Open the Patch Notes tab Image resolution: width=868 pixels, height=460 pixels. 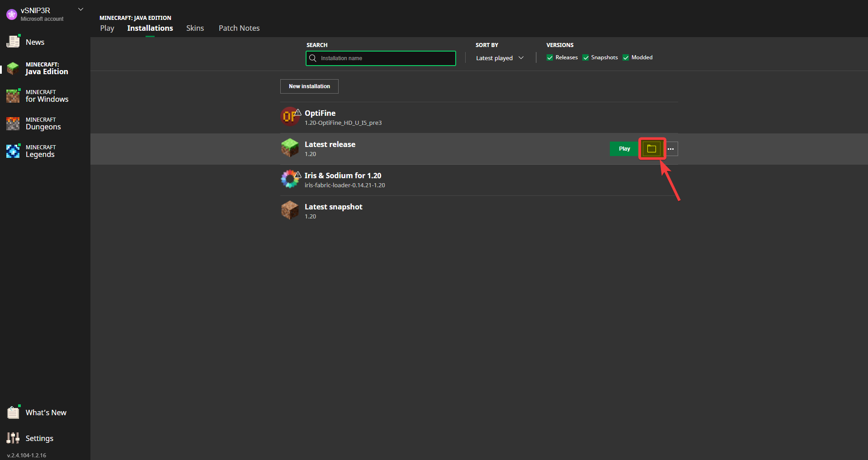pos(239,28)
